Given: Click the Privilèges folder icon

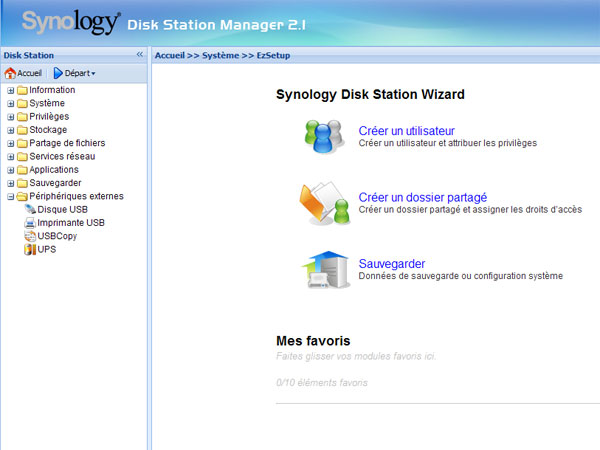Looking at the screenshot, I should click(23, 117).
